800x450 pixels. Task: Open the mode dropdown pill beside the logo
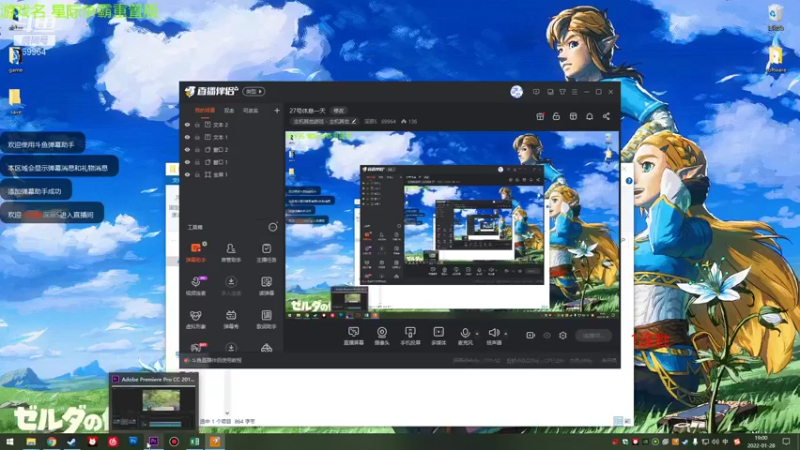pyautogui.click(x=254, y=91)
